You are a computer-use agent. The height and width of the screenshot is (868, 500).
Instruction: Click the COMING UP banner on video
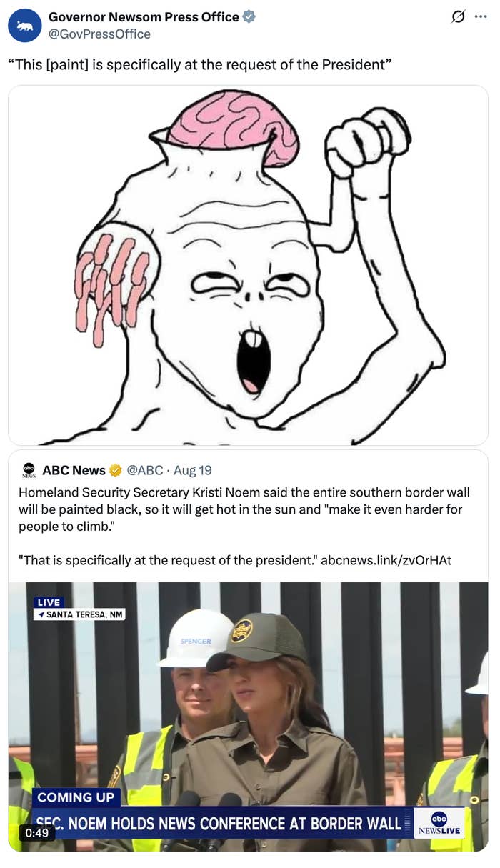coord(76,797)
